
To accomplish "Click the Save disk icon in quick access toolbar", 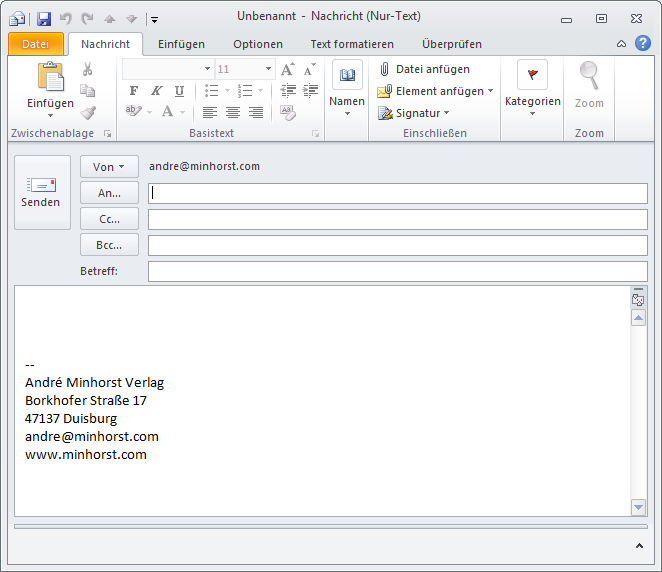I will click(44, 19).
